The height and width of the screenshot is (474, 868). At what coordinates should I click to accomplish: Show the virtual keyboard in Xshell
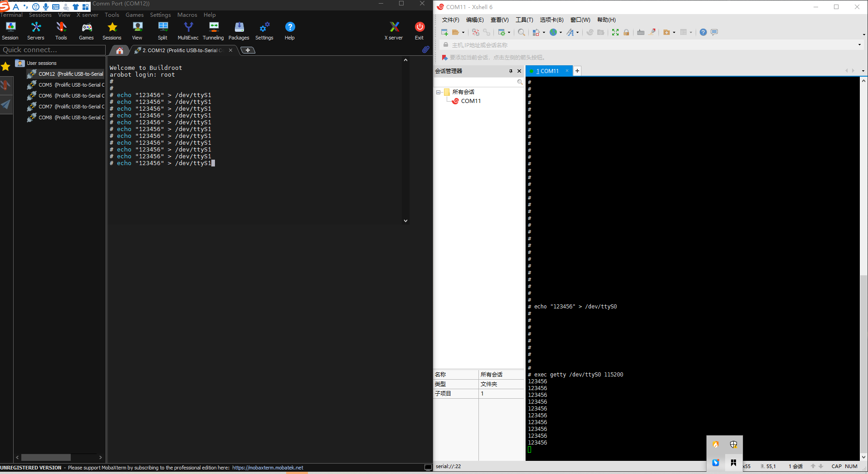(x=641, y=32)
